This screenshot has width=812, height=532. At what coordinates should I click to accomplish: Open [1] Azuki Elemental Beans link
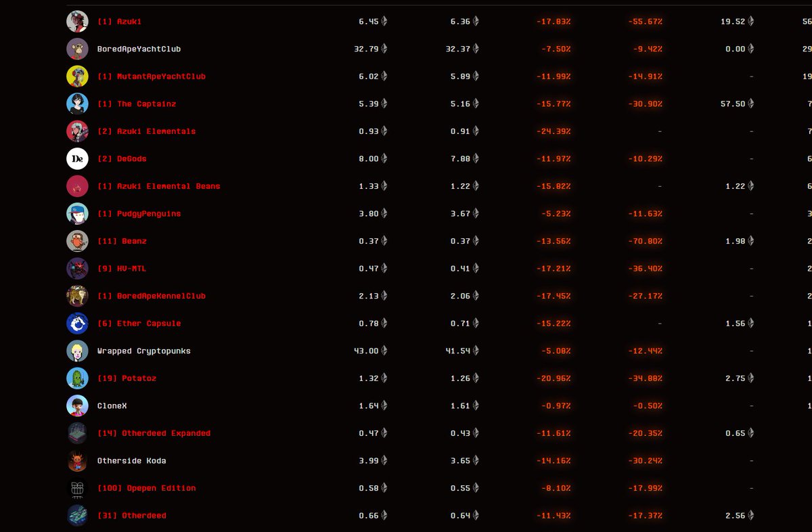click(x=158, y=186)
